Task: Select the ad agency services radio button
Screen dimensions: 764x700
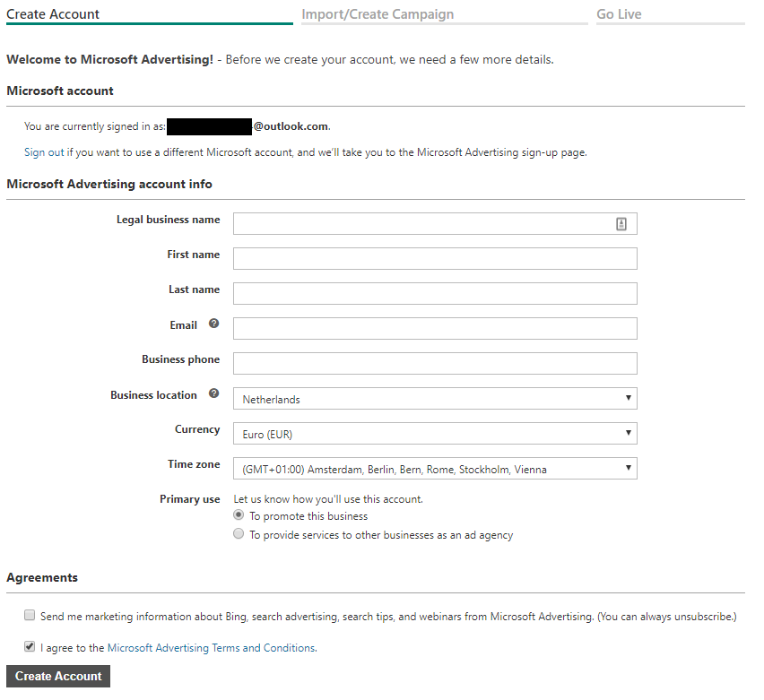Action: (x=239, y=533)
